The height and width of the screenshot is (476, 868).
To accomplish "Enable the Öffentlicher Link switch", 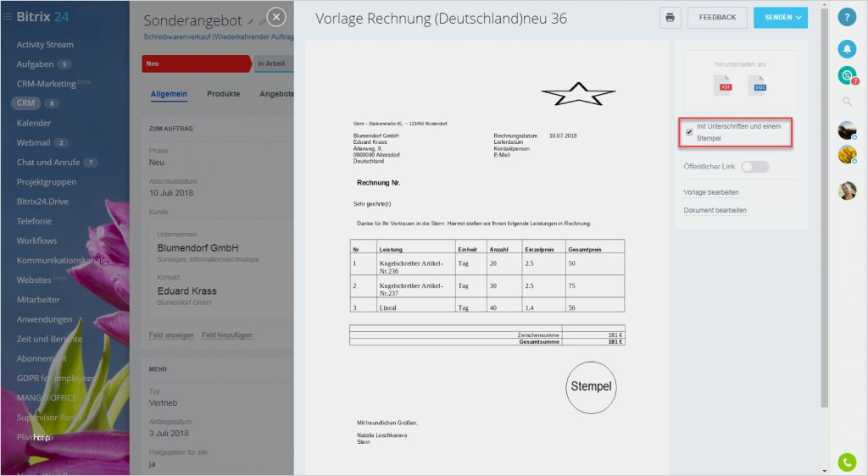I will click(x=755, y=166).
